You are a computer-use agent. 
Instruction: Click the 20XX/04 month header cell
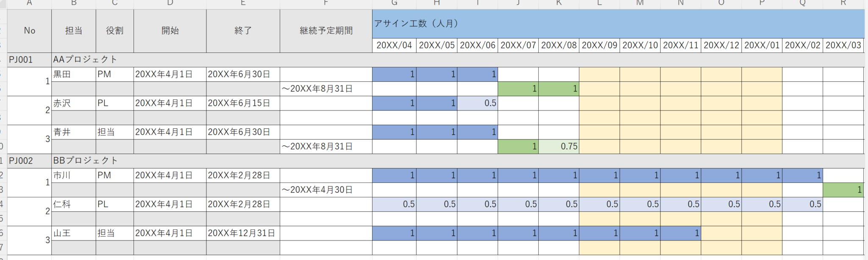click(x=394, y=45)
